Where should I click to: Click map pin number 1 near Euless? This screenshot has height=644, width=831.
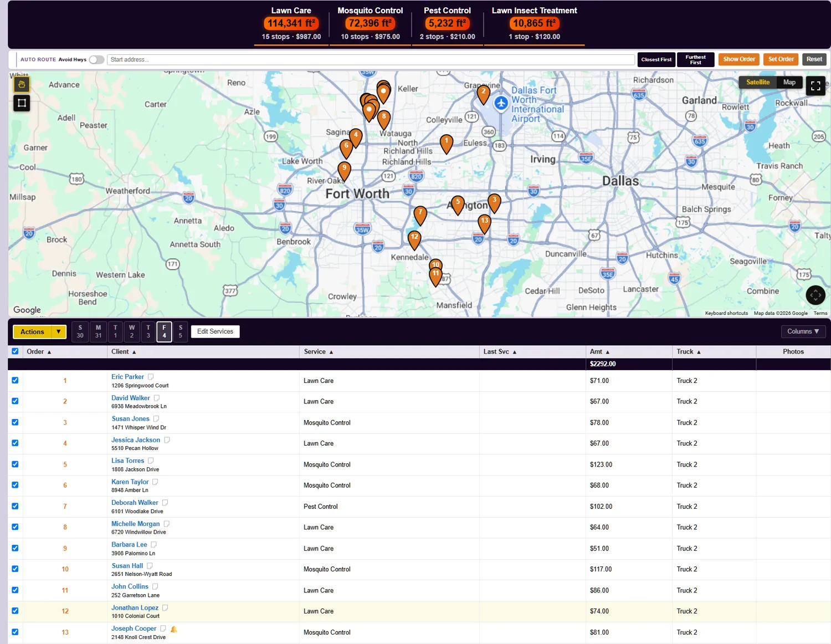(447, 144)
